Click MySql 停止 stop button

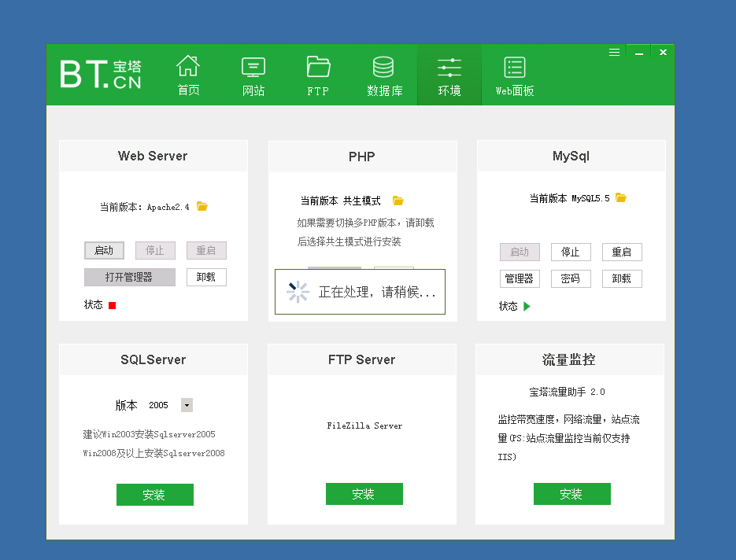pos(571,252)
